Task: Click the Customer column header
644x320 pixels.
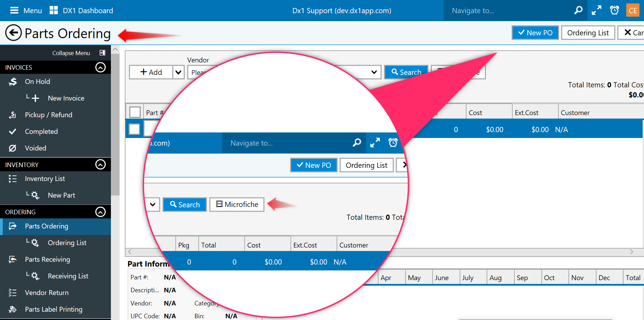Action: pos(601,112)
